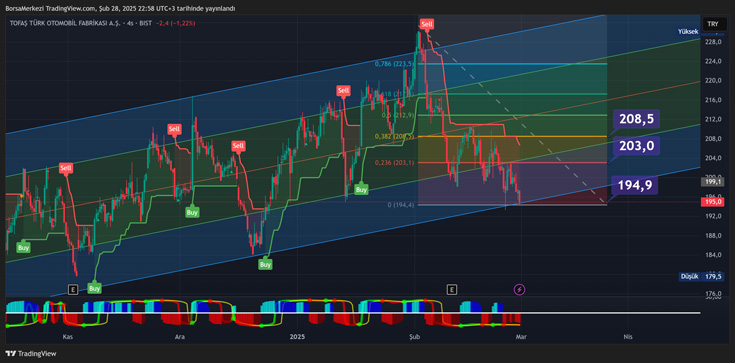Click the purple lightning bolt event icon

519,289
